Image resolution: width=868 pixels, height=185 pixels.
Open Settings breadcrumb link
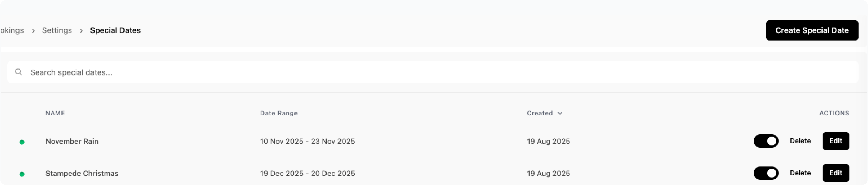point(57,31)
